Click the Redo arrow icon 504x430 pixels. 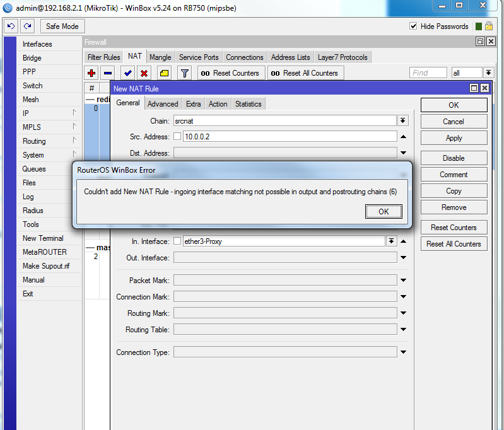pyautogui.click(x=28, y=26)
